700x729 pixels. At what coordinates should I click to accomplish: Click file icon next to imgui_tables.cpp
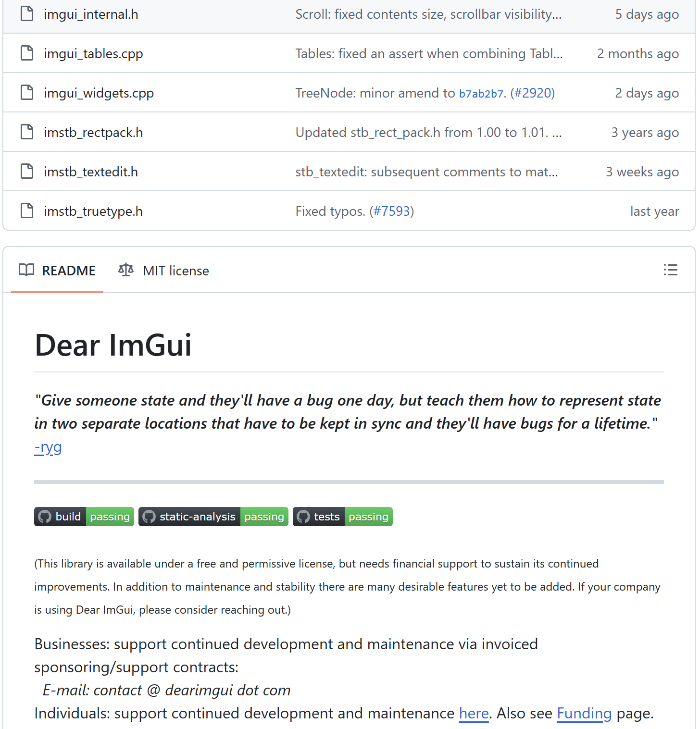point(27,53)
